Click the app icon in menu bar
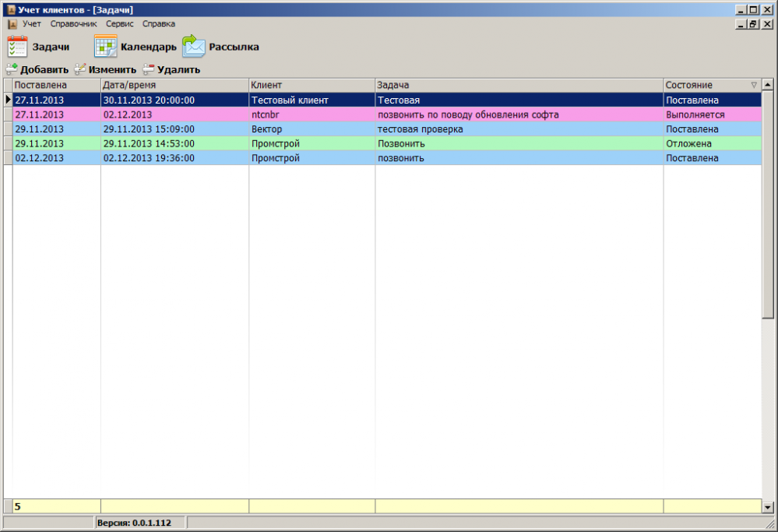Image resolution: width=778 pixels, height=532 pixels. point(12,24)
